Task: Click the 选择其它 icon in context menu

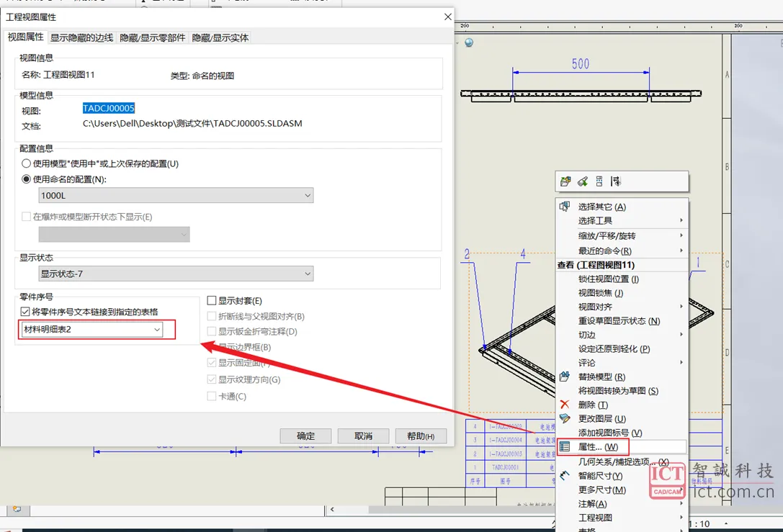Action: point(565,207)
